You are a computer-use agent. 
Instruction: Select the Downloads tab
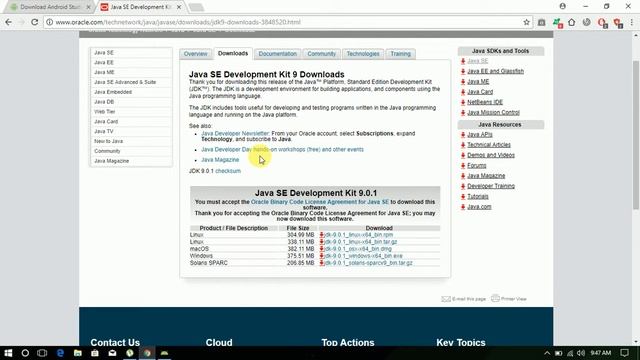233,53
